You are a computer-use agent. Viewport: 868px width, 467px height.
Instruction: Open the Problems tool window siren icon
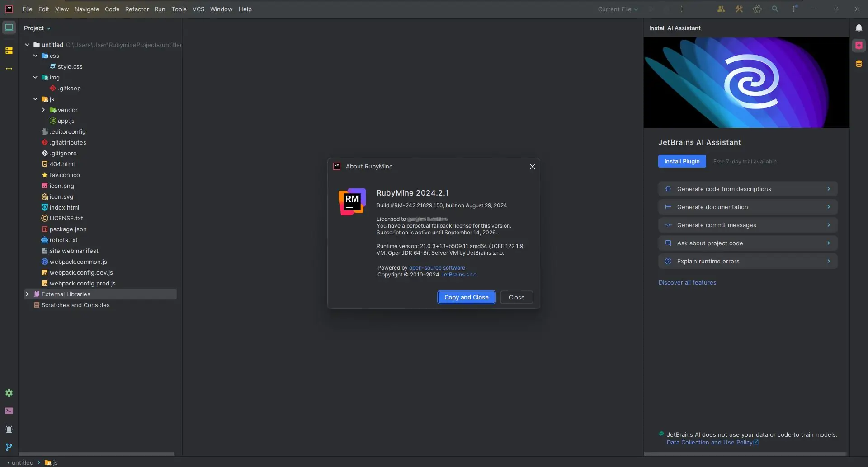[9, 429]
